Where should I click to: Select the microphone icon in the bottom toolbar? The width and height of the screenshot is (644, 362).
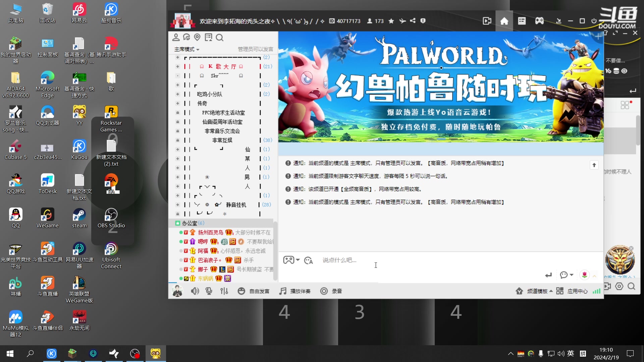coord(209,291)
